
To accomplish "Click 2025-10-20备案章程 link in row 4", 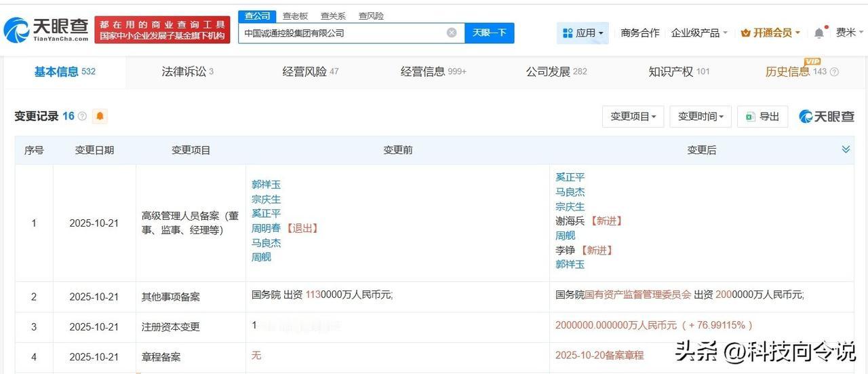I will [599, 355].
